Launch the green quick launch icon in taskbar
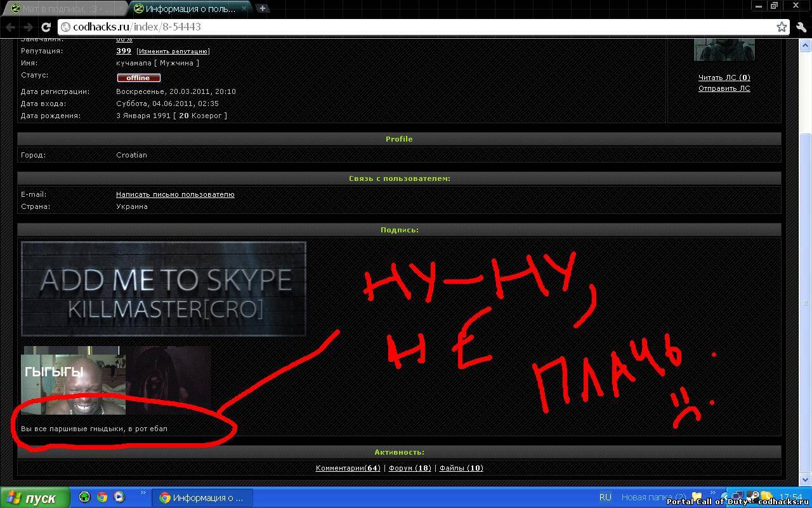The width and height of the screenshot is (812, 508). pos(84,497)
